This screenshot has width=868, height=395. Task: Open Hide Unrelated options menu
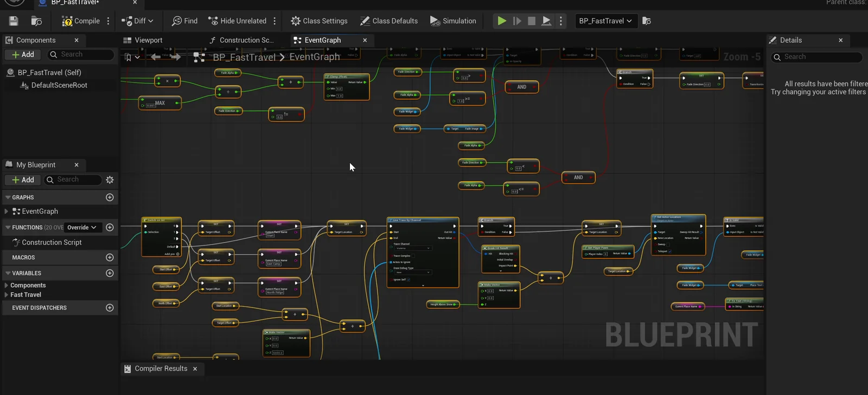[275, 21]
